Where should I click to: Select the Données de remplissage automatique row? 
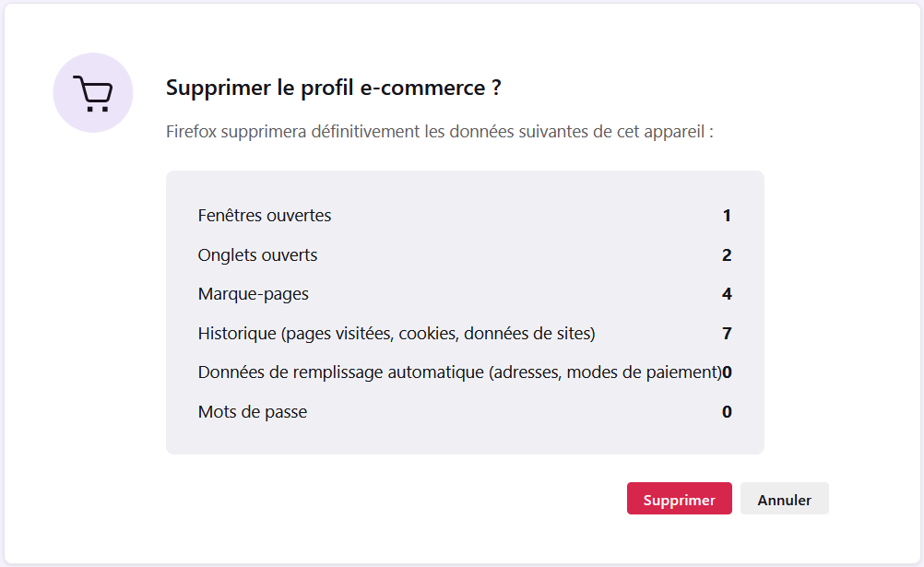(x=456, y=372)
